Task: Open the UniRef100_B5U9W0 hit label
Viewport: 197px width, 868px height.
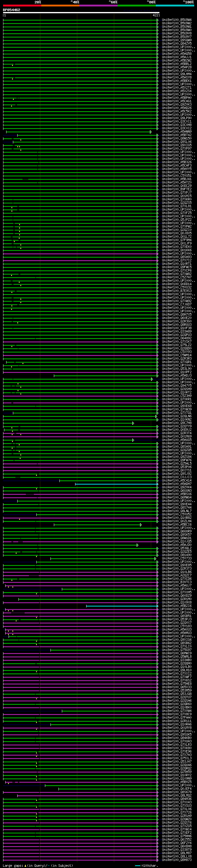Action: [x=177, y=30]
